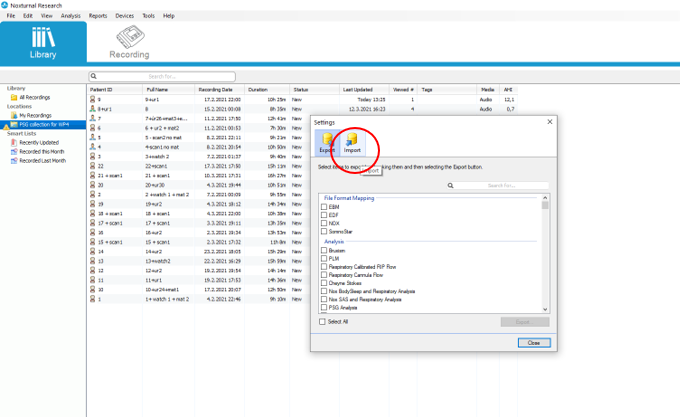Open the Devices menu
This screenshot has height=417, width=680.
124,16
